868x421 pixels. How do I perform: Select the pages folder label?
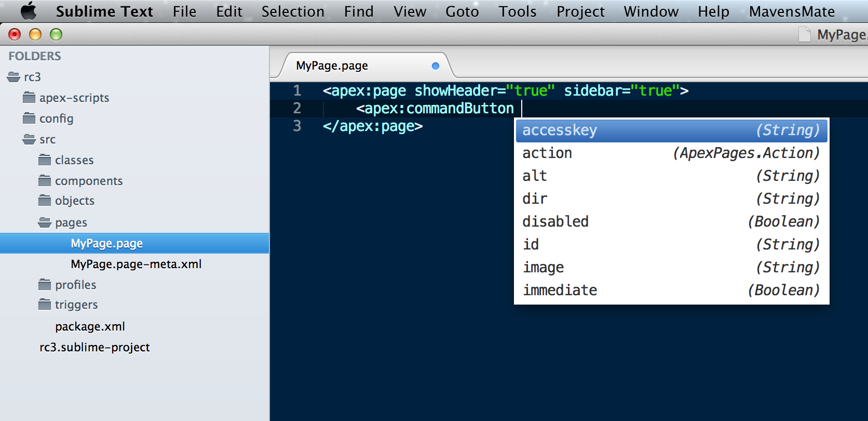[x=71, y=222]
